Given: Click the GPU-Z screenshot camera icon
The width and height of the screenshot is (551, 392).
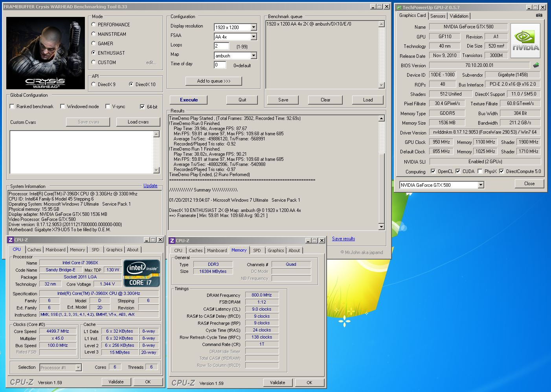Looking at the screenshot, I should point(539,15).
